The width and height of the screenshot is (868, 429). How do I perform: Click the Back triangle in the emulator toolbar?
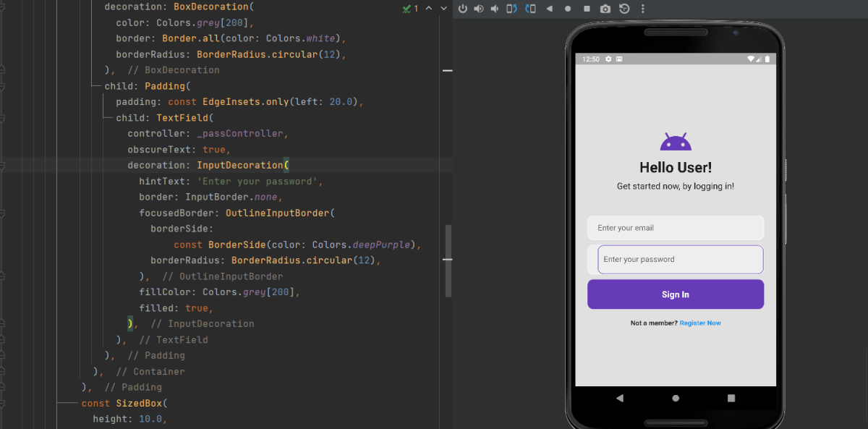(x=549, y=9)
